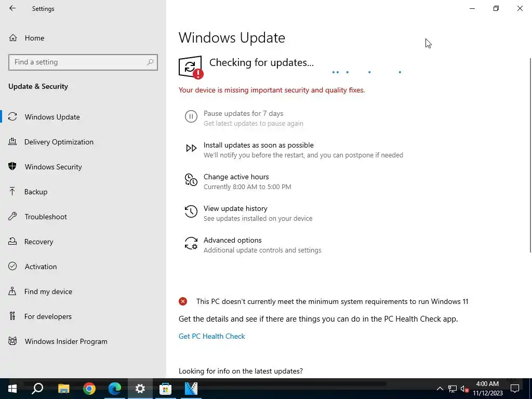Open the Troubleshoot section

click(x=46, y=217)
